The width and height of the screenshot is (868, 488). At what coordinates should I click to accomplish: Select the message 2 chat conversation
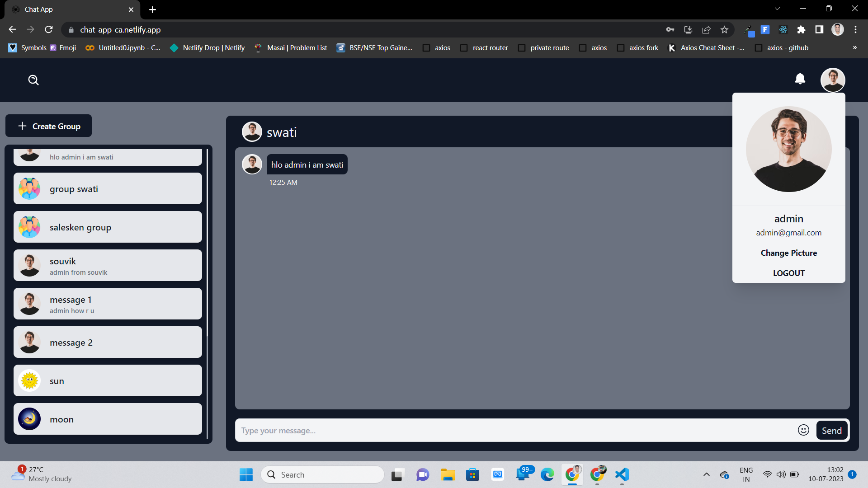[108, 343]
